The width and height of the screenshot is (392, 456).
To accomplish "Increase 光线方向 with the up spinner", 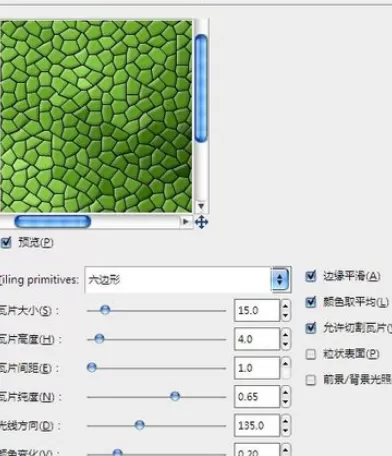I will (x=285, y=420).
